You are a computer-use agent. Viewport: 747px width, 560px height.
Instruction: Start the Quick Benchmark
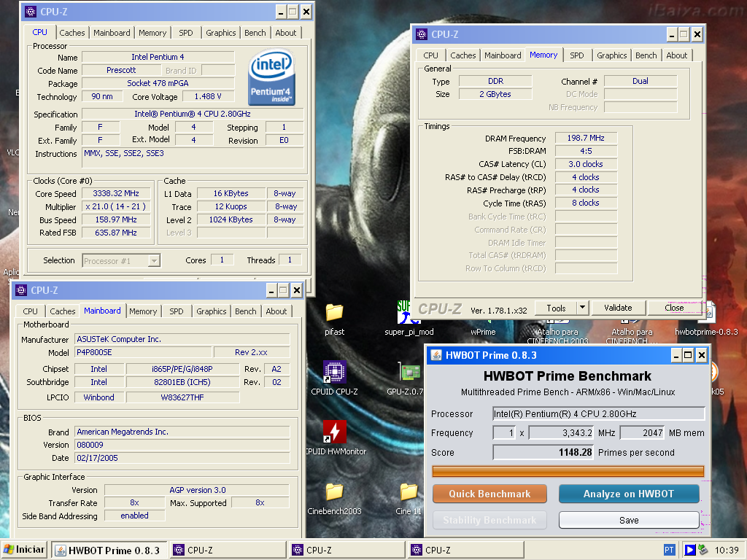(x=489, y=494)
